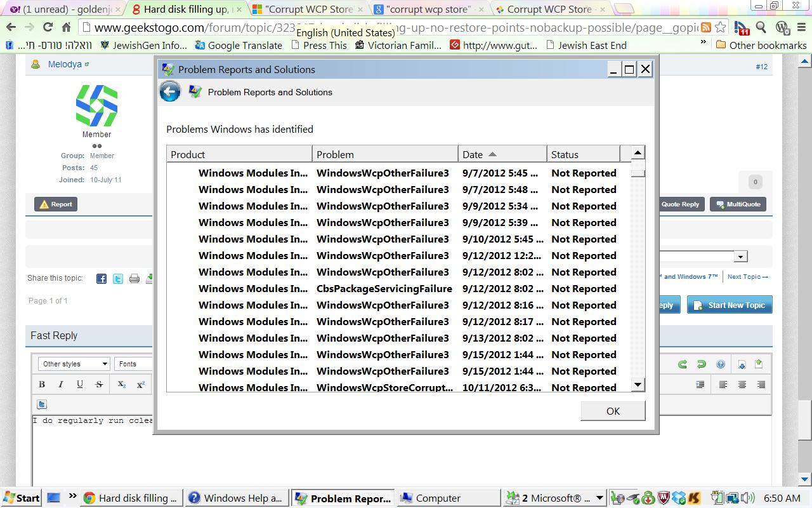812x508 pixels.
Task: Open volume control in system tray
Action: [747, 498]
